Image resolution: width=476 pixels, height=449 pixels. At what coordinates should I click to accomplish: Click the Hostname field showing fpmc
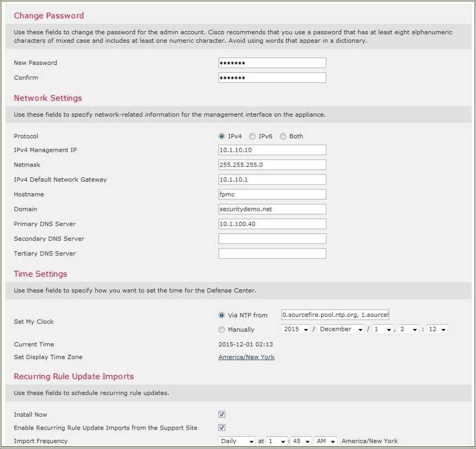tap(272, 194)
